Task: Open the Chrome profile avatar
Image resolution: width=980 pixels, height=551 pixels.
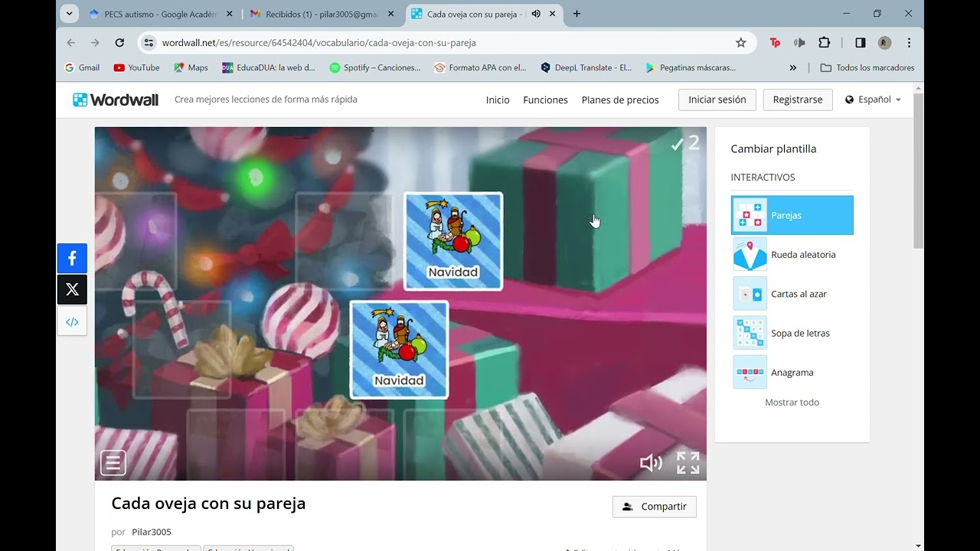Action: [884, 43]
